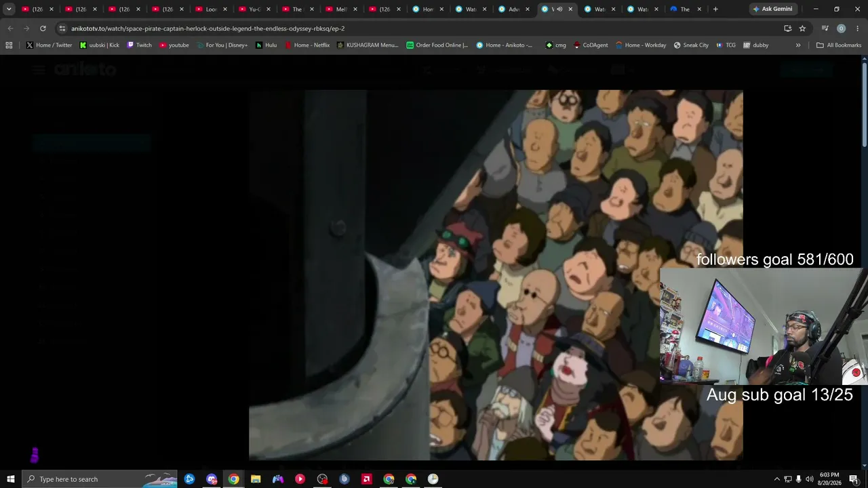868x488 pixels.
Task: Click the icon left of the bookmark star
Action: pos(787,28)
